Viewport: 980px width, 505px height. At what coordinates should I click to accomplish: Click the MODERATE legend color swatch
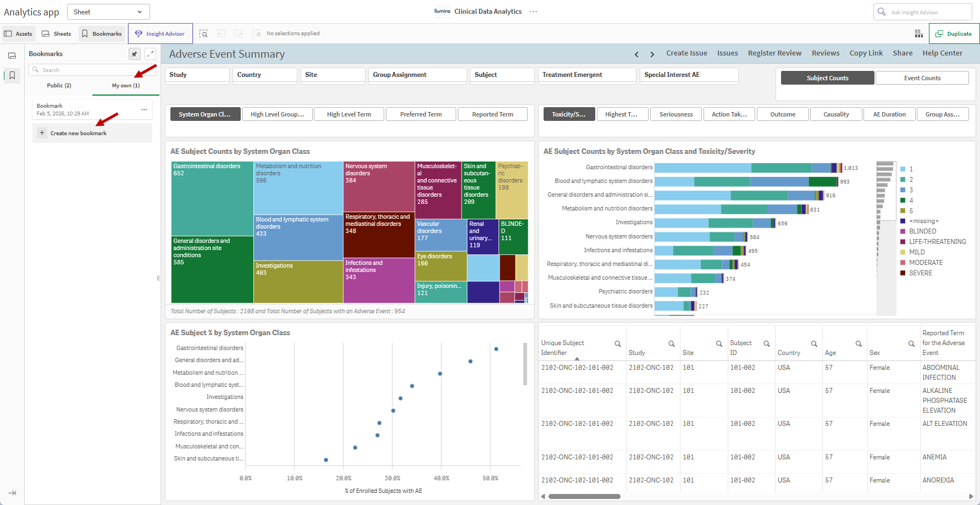pos(903,263)
